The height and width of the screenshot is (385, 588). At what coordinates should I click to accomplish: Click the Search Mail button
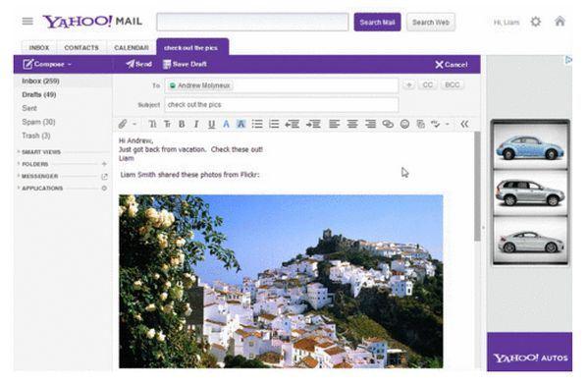click(x=377, y=23)
